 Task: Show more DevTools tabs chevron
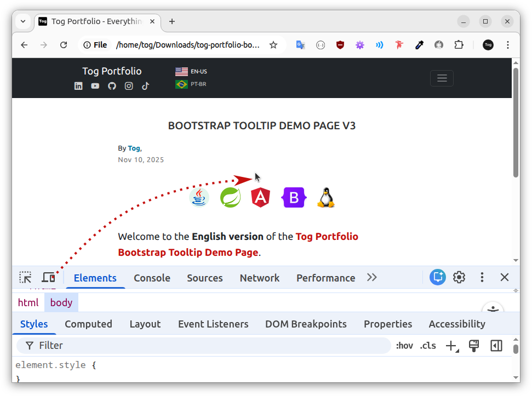[372, 277]
